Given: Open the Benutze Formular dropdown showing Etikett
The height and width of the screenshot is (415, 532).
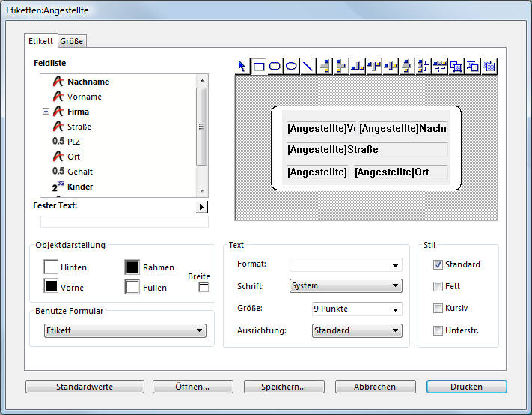Looking at the screenshot, I should (x=125, y=330).
